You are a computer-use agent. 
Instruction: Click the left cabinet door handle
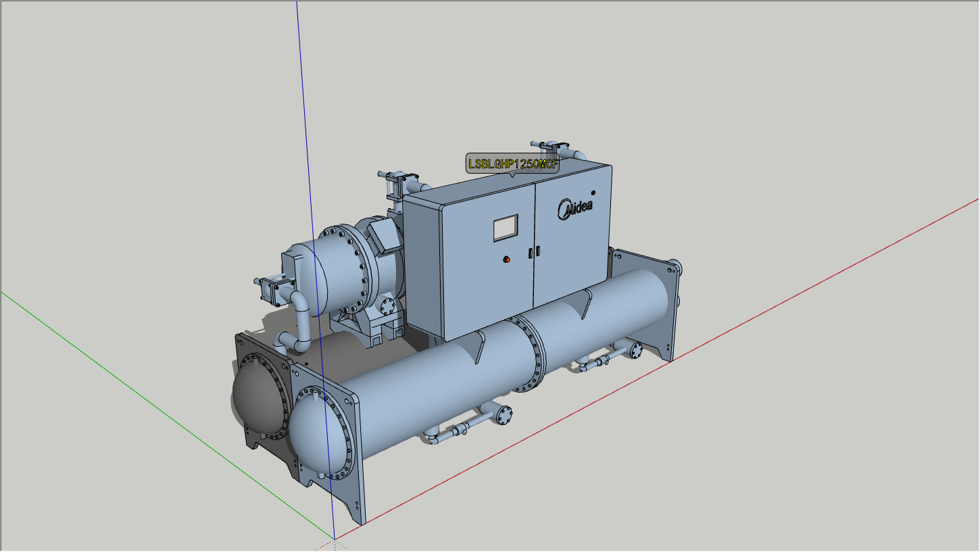(531, 253)
